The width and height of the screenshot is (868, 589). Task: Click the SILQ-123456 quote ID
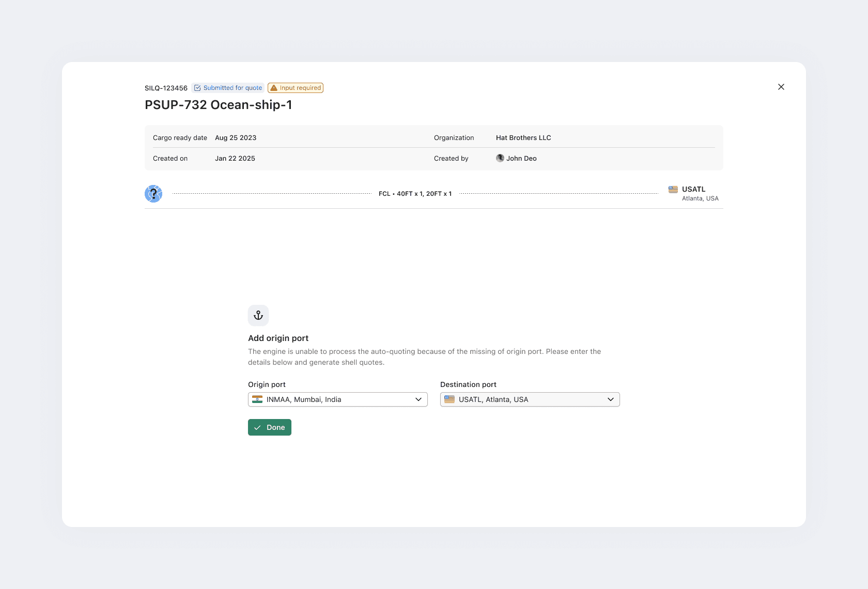point(166,88)
